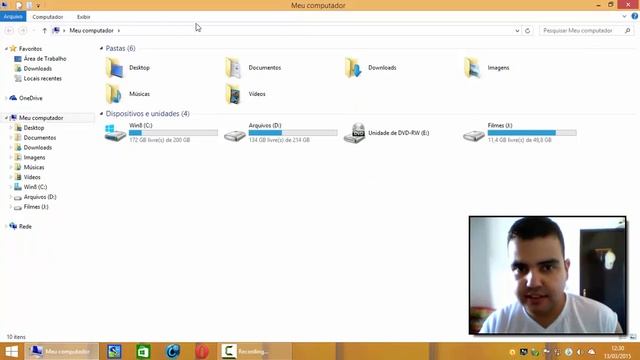
Task: Open the Downloads folder in Pastas
Action: pos(353,68)
